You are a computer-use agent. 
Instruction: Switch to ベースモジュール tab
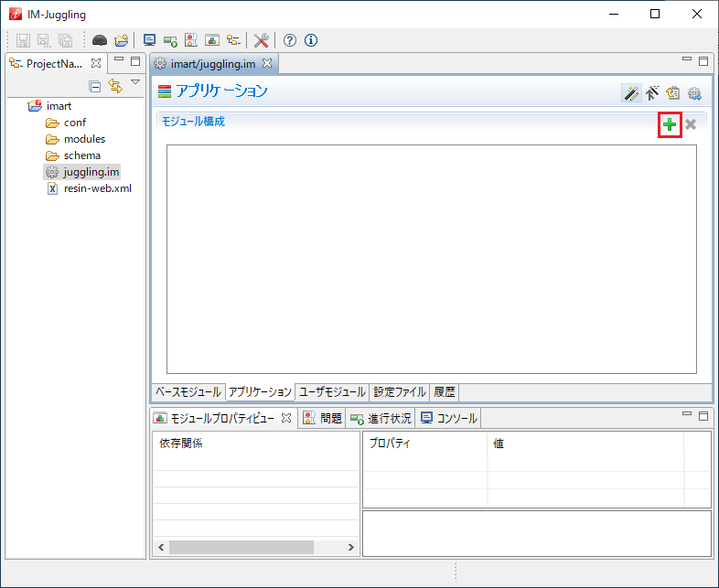click(188, 392)
